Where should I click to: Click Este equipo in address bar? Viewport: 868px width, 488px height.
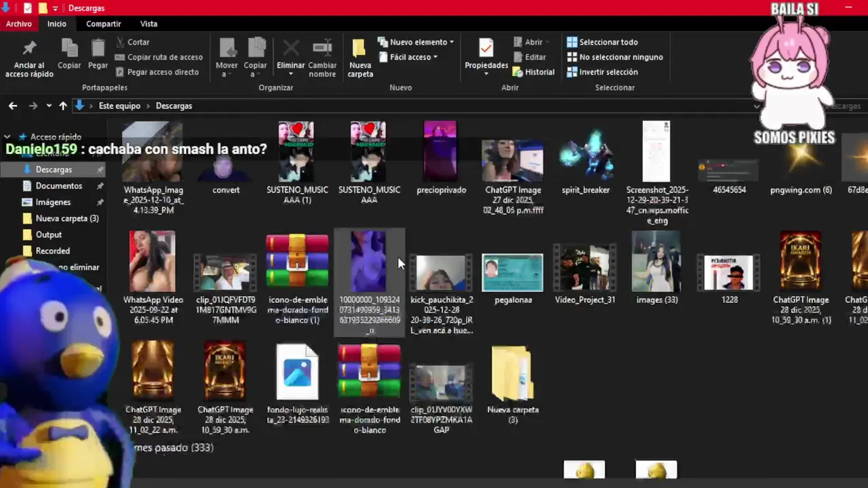[x=119, y=106]
